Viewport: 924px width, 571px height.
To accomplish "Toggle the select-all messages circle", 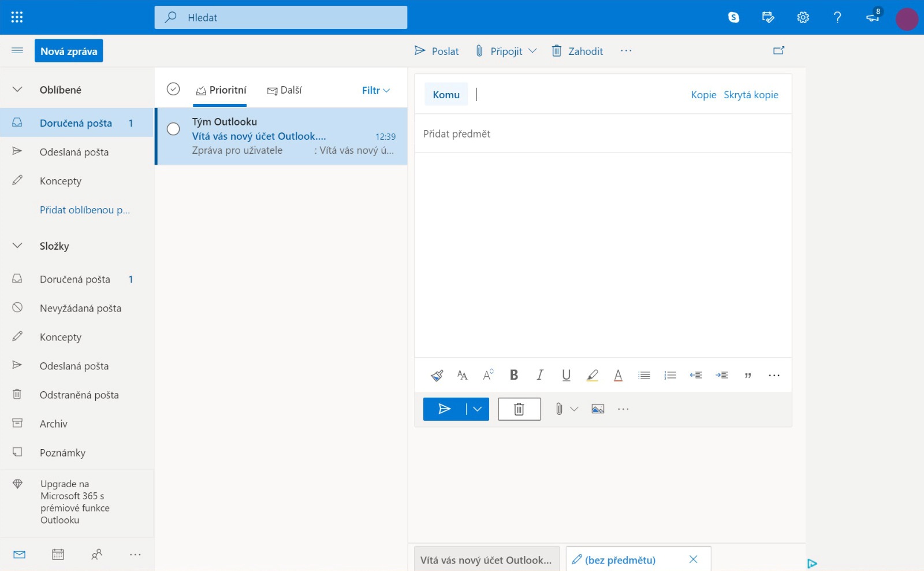I will (x=173, y=90).
